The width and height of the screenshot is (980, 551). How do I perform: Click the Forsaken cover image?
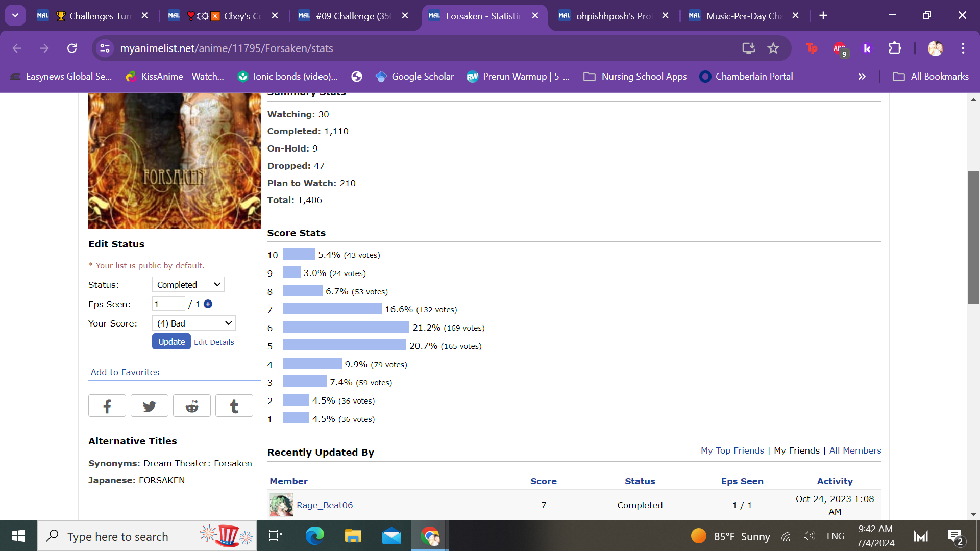pyautogui.click(x=175, y=161)
